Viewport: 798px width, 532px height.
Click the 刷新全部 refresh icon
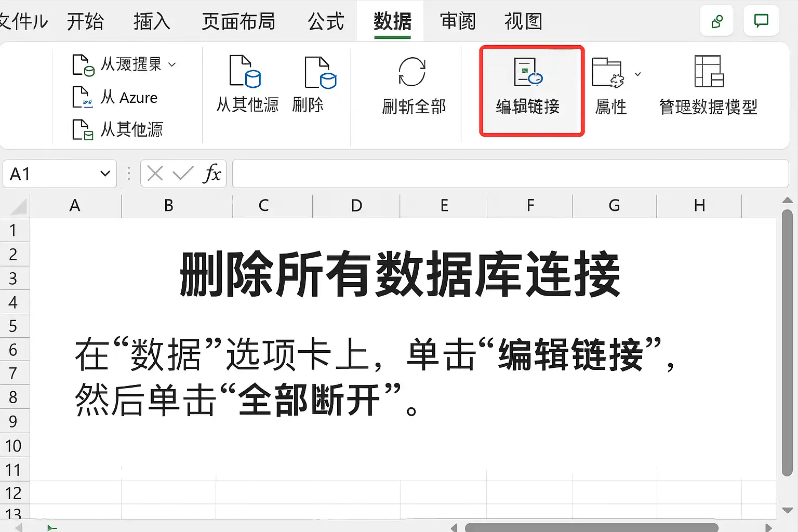(412, 72)
